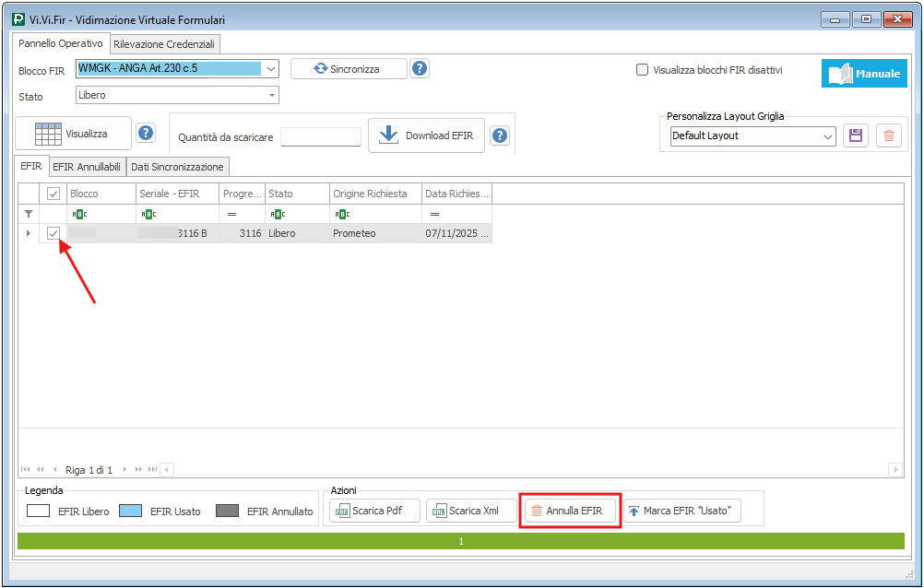Image resolution: width=924 pixels, height=588 pixels.
Task: Go to last page in grid navigator
Action: [x=152, y=470]
